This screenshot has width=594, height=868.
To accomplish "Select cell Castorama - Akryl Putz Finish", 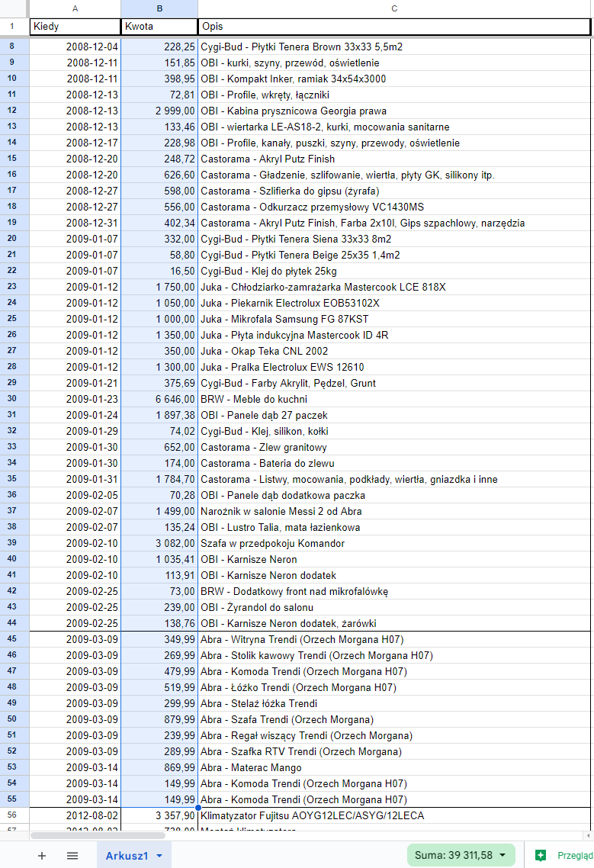I will [394, 159].
